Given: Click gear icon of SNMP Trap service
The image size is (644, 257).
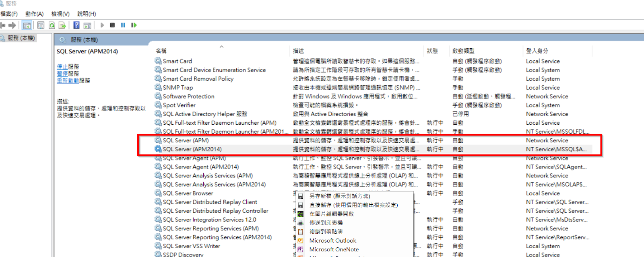Looking at the screenshot, I should (x=158, y=87).
